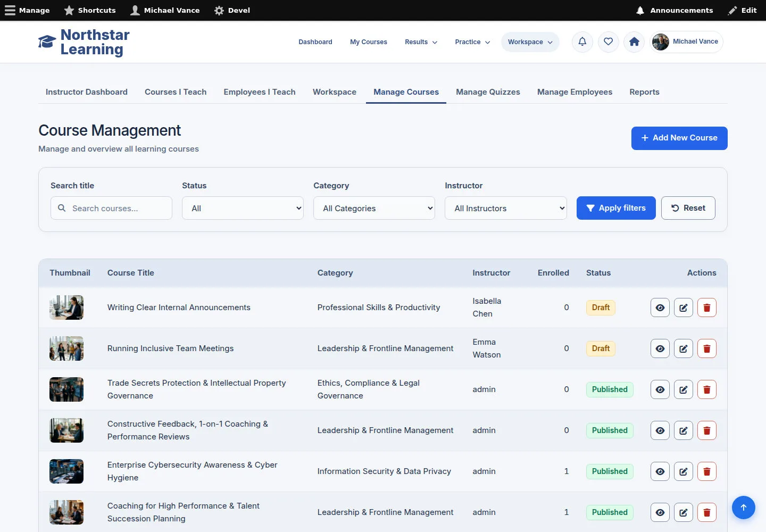Expand the Practice navigation menu
The image size is (766, 532).
point(472,42)
